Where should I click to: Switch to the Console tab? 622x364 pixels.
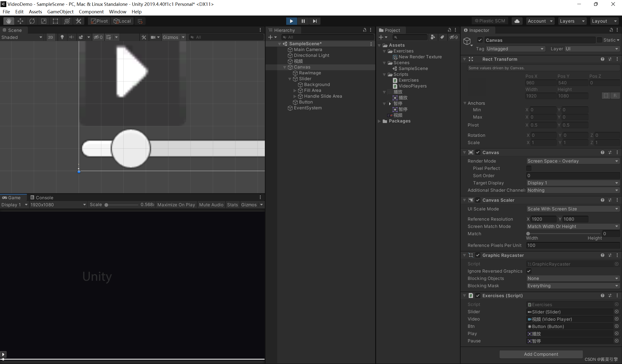[44, 197]
